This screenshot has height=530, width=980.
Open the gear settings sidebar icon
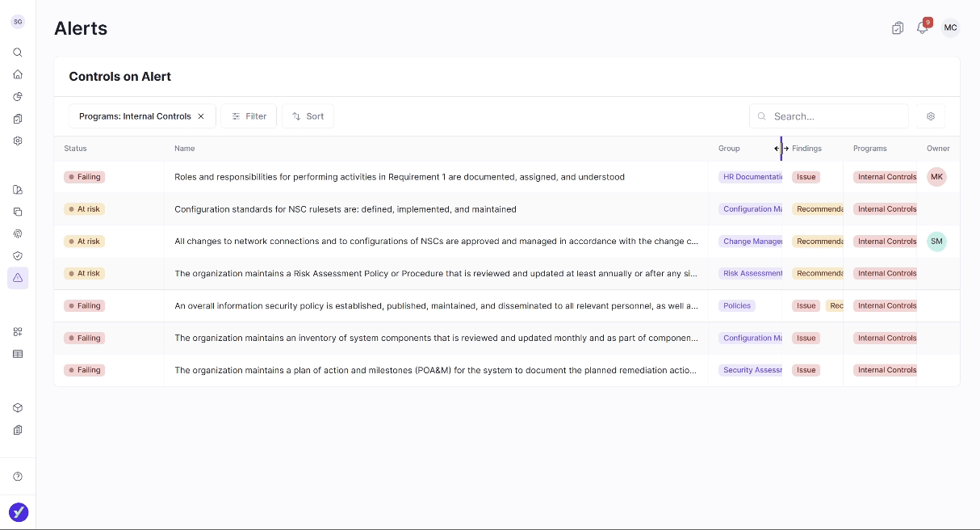(18, 141)
